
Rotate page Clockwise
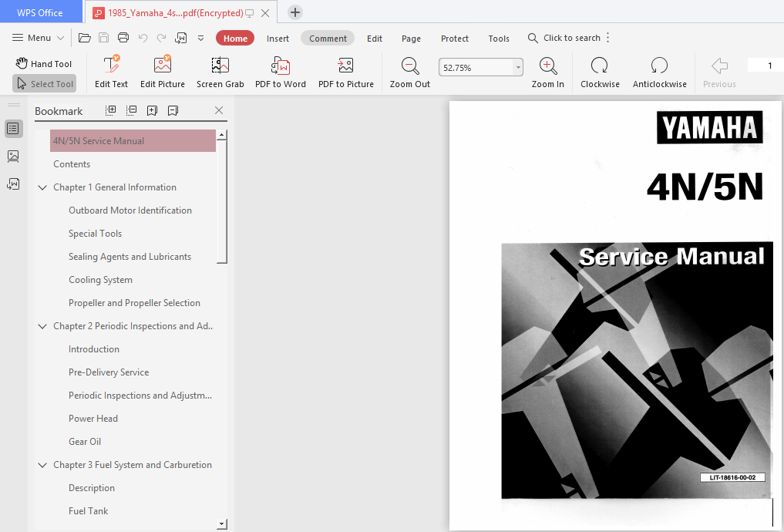tap(600, 72)
